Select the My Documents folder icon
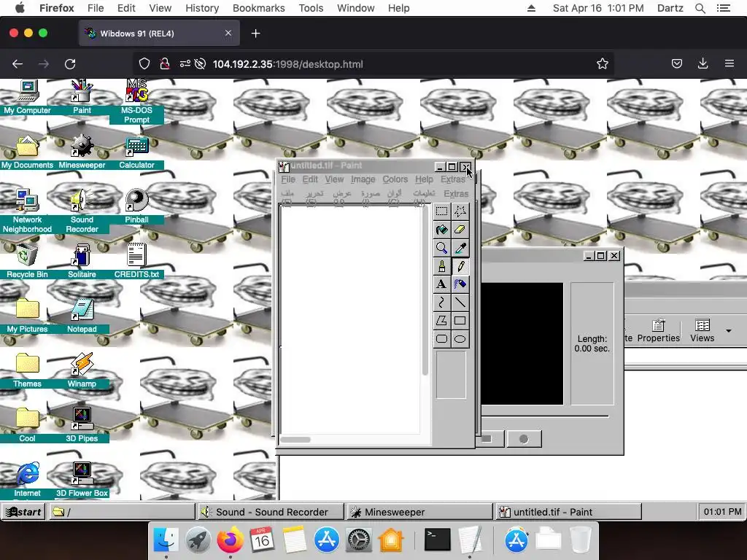Viewport: 747px width, 560px height. [27, 152]
